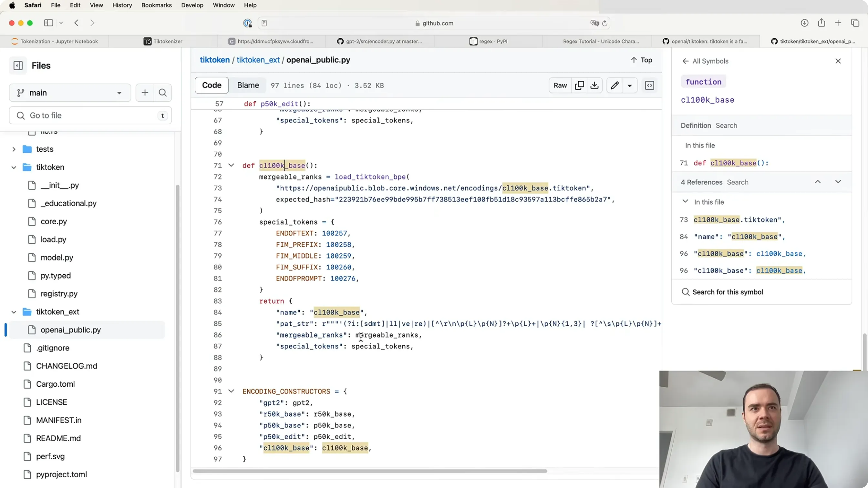Open Raw file view
Screen dimensions: 868x488
tap(560, 85)
